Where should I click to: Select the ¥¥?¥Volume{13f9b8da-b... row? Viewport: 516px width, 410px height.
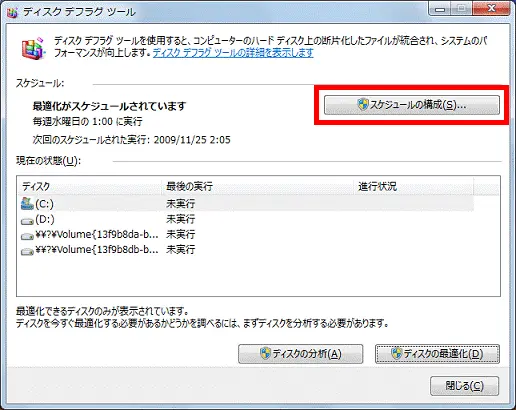(246, 235)
